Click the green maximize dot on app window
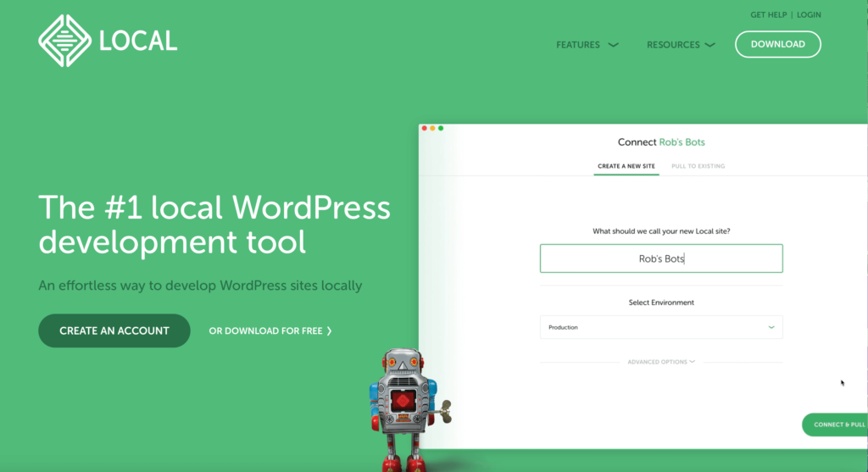 (x=441, y=128)
